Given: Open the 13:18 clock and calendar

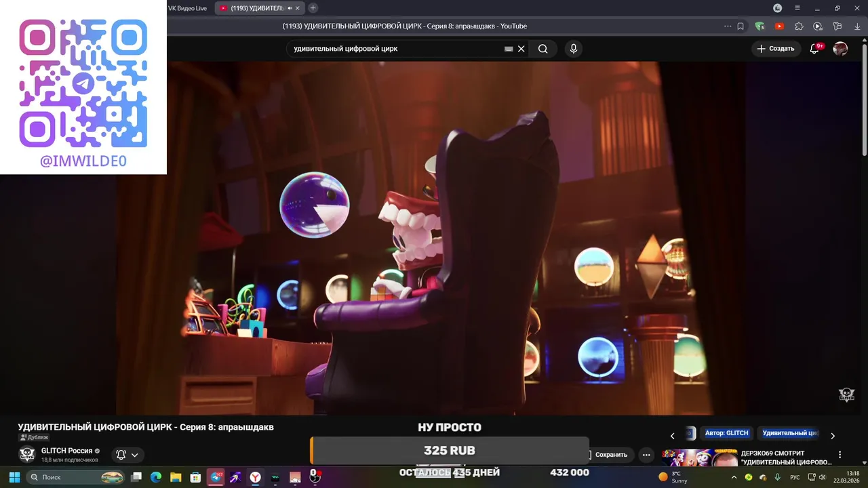Looking at the screenshot, I should pos(846,477).
